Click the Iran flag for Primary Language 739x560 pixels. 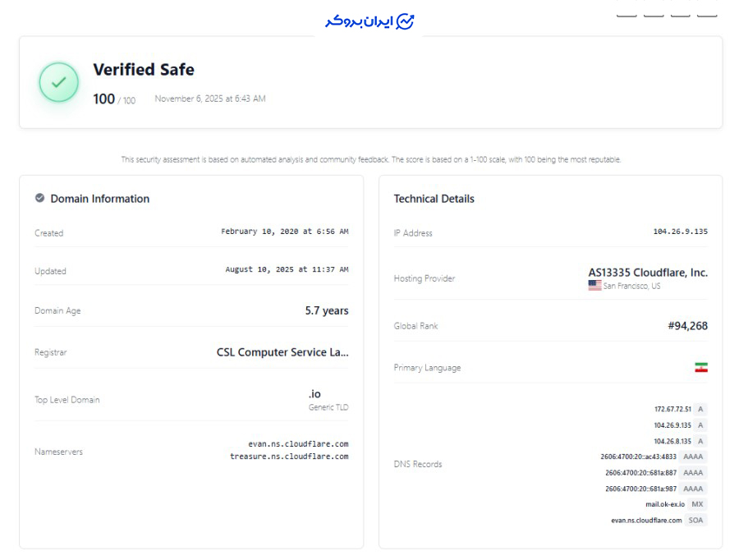pyautogui.click(x=700, y=368)
